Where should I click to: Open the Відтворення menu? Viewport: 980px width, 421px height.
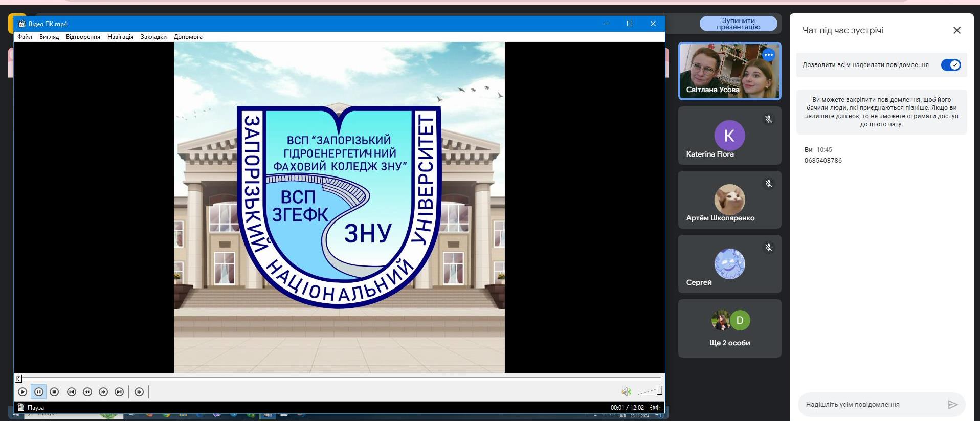(83, 37)
